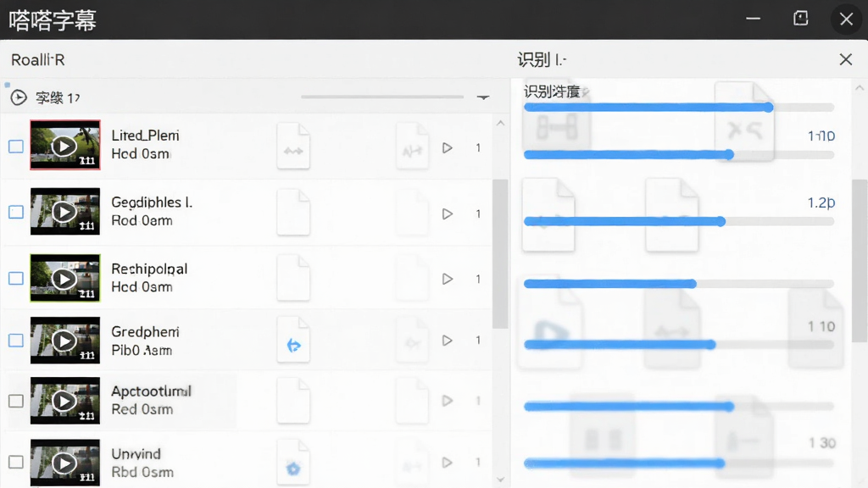Open the first file icon in Gegdiphles row
Screen dimensions: 868x488
(293, 213)
